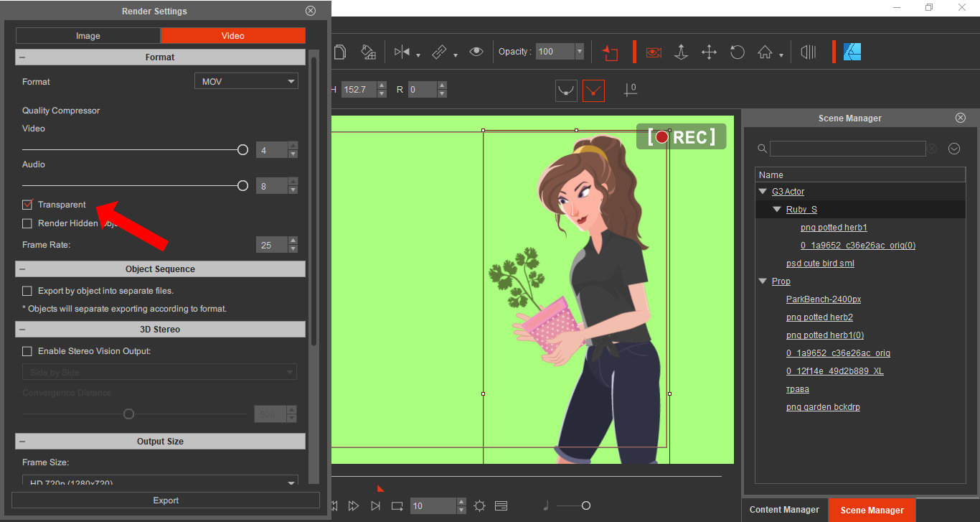
Task: Click the Export button
Action: 166,500
